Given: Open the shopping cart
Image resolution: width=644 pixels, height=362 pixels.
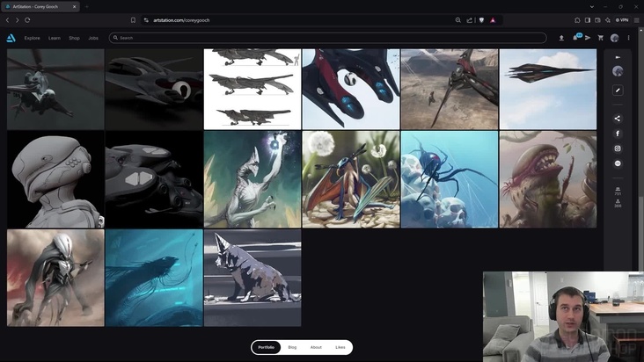Looking at the screenshot, I should tap(601, 38).
